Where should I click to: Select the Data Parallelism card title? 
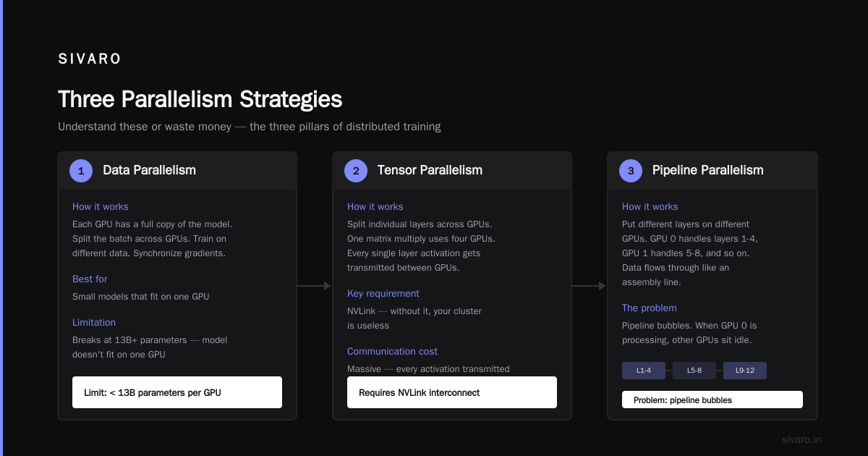[x=149, y=171]
